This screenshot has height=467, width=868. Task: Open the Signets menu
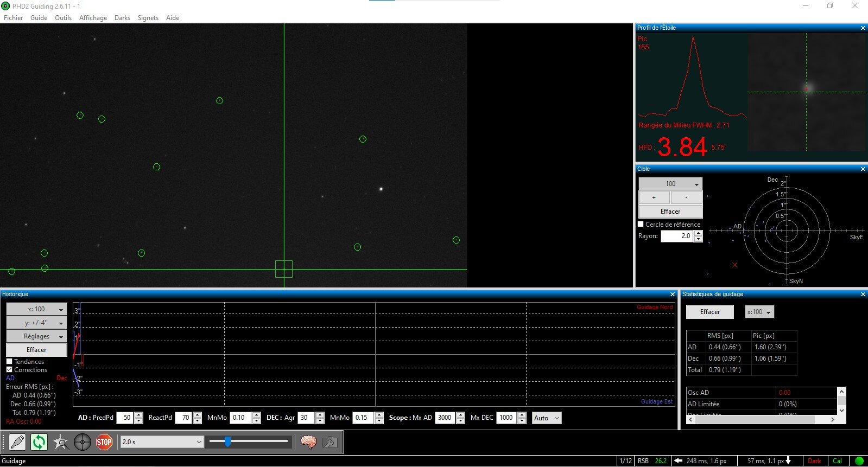pyautogui.click(x=148, y=18)
